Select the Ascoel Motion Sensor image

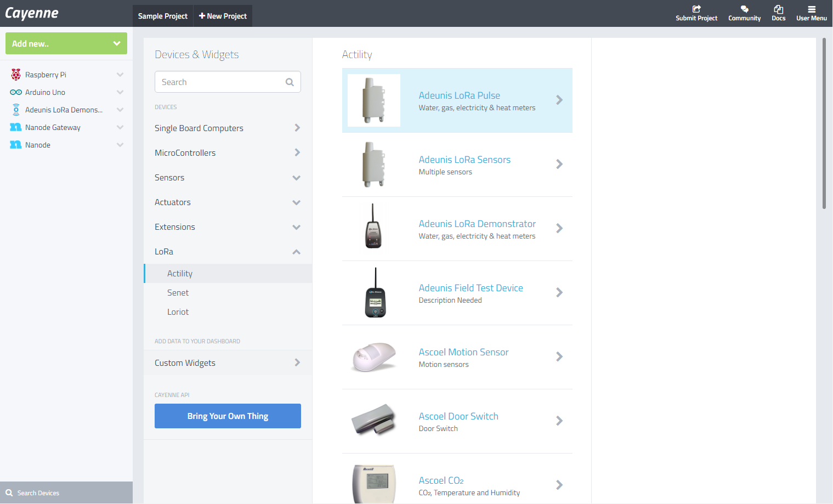[374, 357]
